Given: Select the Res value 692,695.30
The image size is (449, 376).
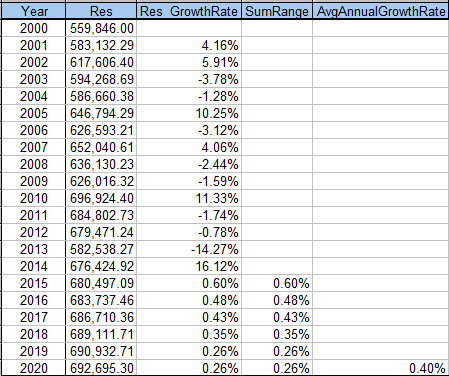Looking at the screenshot, I should point(101,368).
